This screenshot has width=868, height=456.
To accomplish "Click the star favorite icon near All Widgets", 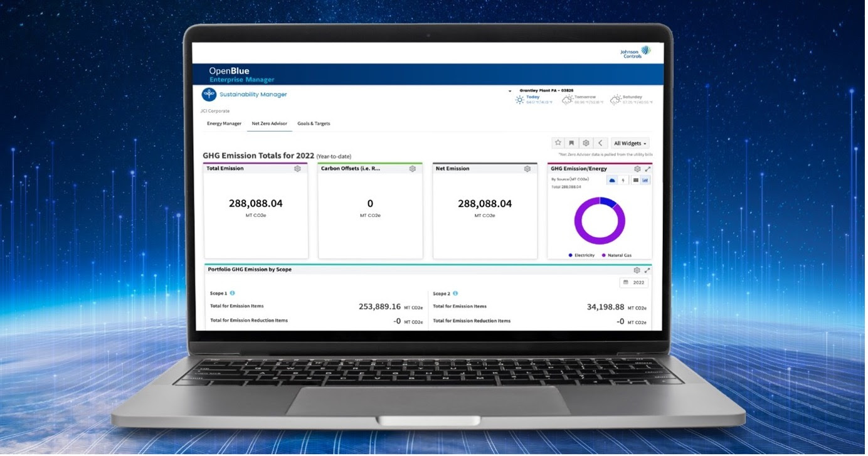I will click(x=558, y=142).
